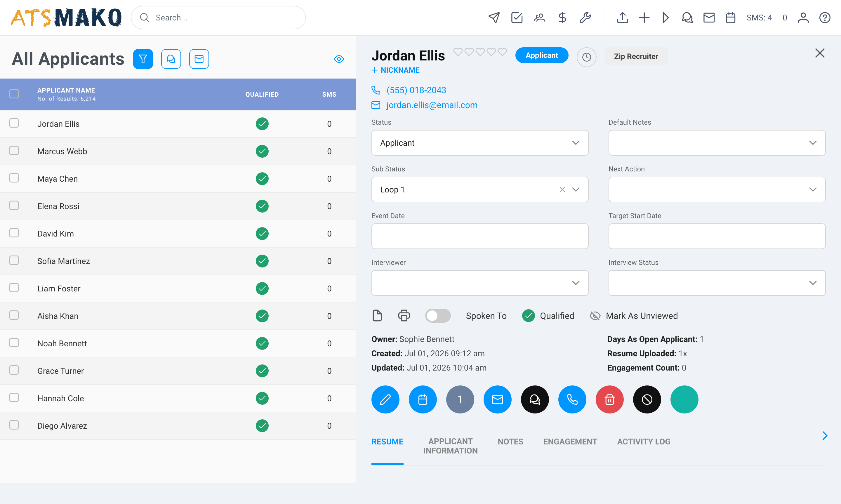Check the box for Marcus Webb

pos(14,150)
